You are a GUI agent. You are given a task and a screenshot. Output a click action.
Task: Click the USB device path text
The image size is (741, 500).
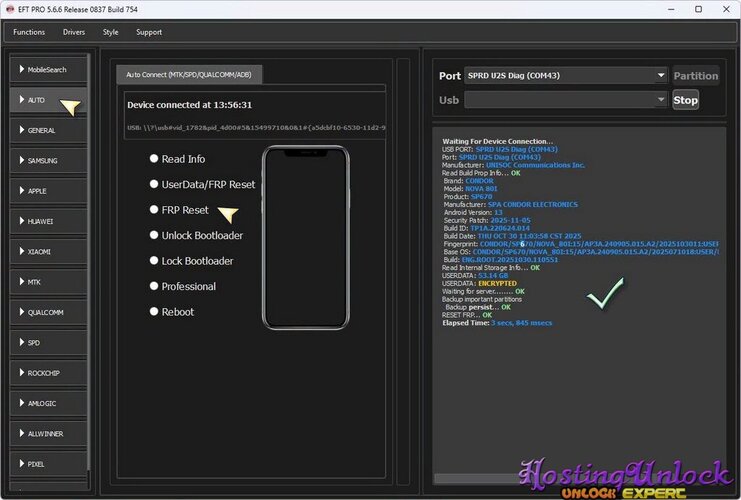256,128
